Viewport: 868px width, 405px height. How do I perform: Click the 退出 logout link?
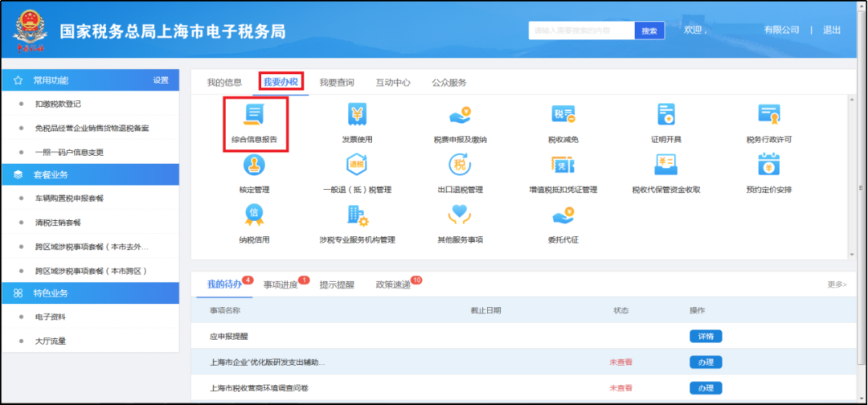[832, 30]
